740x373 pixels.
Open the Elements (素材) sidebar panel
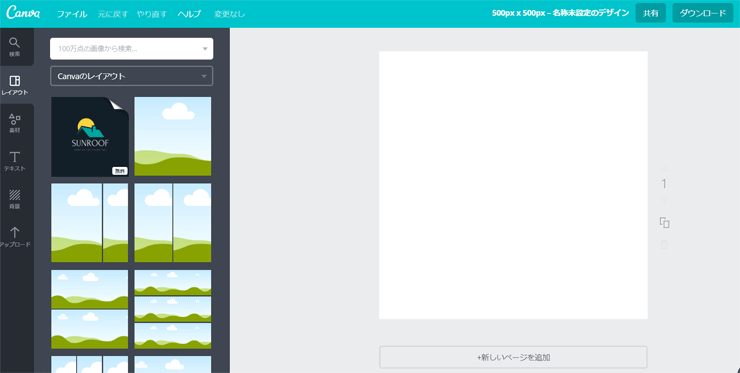[x=15, y=123]
